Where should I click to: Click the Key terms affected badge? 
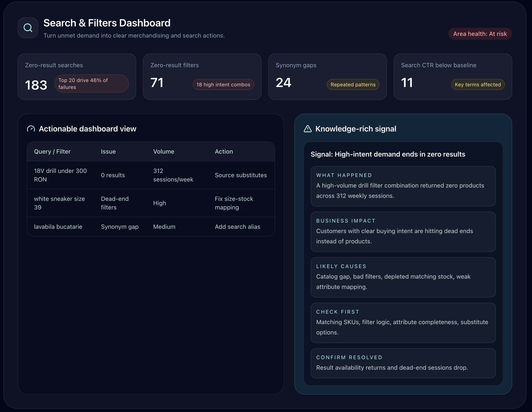click(x=477, y=84)
